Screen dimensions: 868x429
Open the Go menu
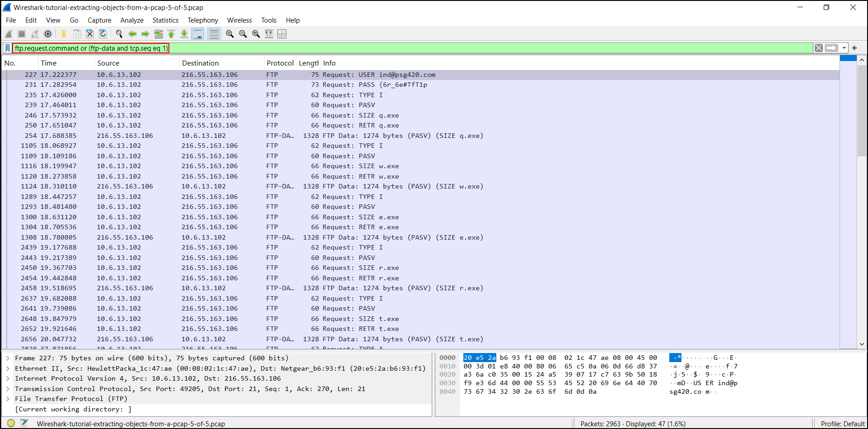74,20
